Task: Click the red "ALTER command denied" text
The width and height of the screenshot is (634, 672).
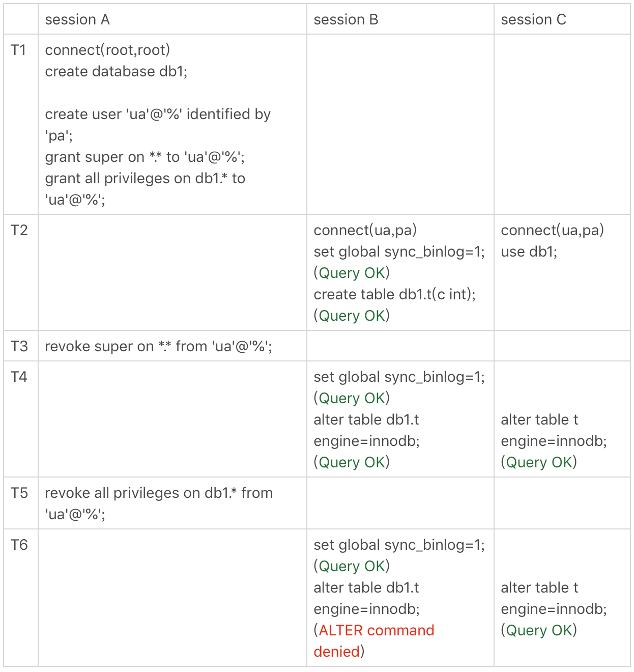Action: click(x=376, y=630)
